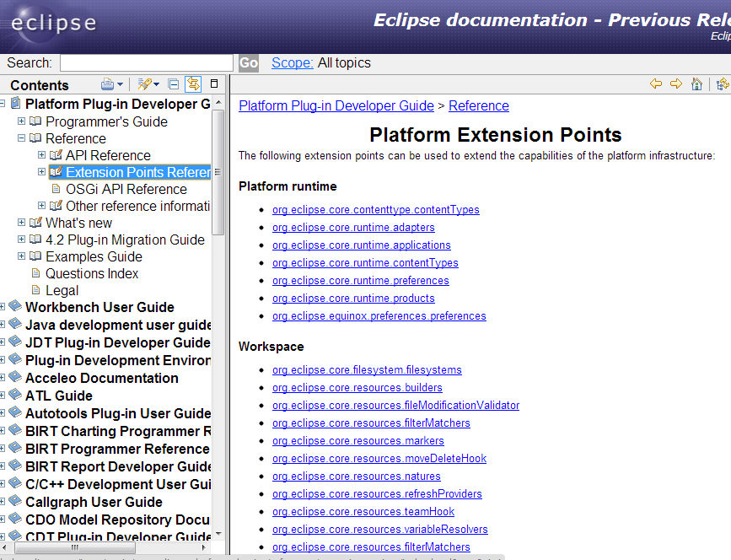Expand the Examples Guide node
Viewport: 731px width, 560px height.
click(x=21, y=256)
